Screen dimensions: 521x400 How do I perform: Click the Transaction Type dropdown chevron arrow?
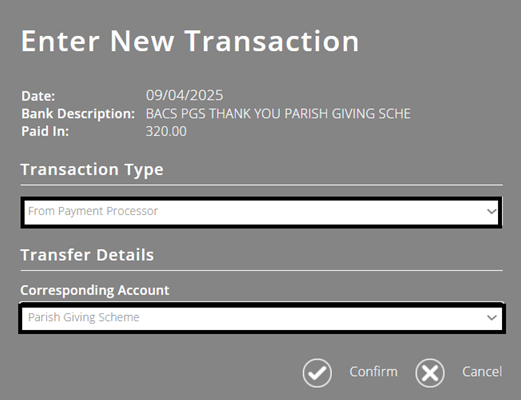pos(492,211)
